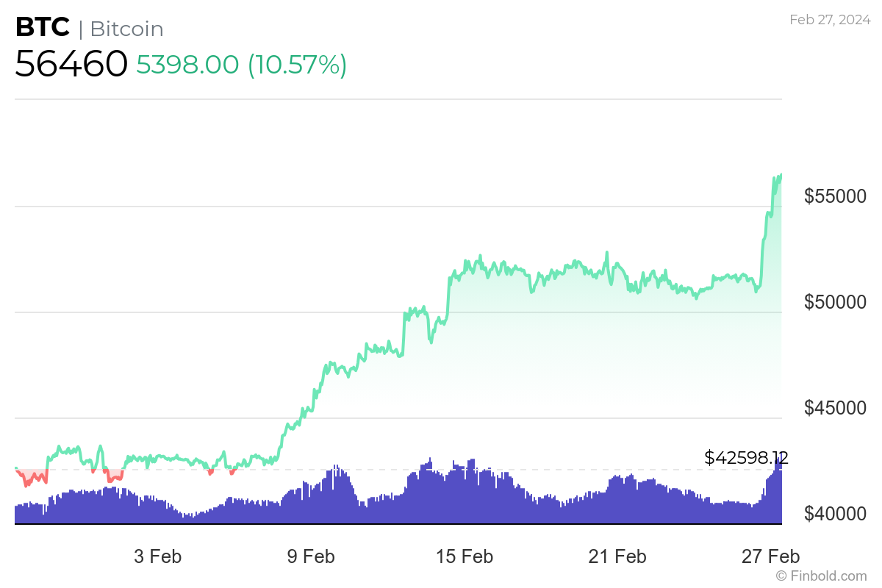Select the Feb 27, 2024 date label
Screen dimensions: 882x588
829,20
